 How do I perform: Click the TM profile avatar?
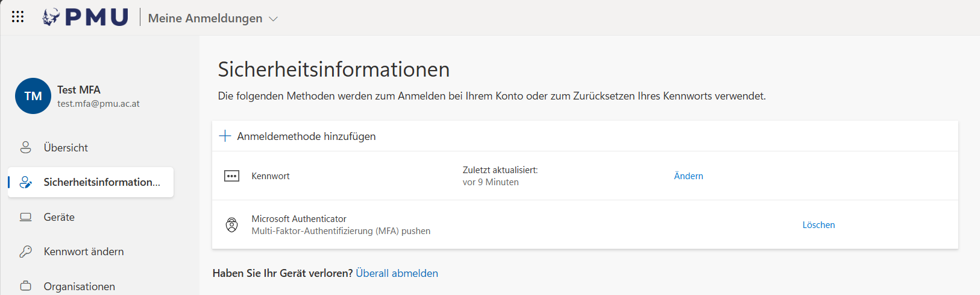(x=33, y=96)
